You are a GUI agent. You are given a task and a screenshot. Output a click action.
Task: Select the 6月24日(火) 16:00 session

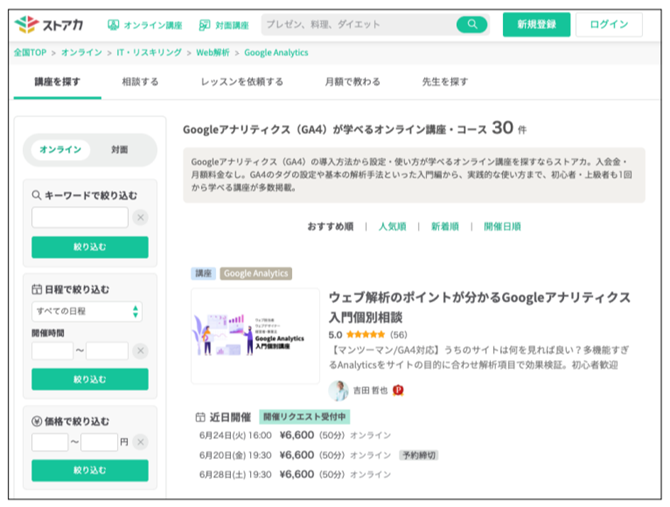(x=295, y=435)
